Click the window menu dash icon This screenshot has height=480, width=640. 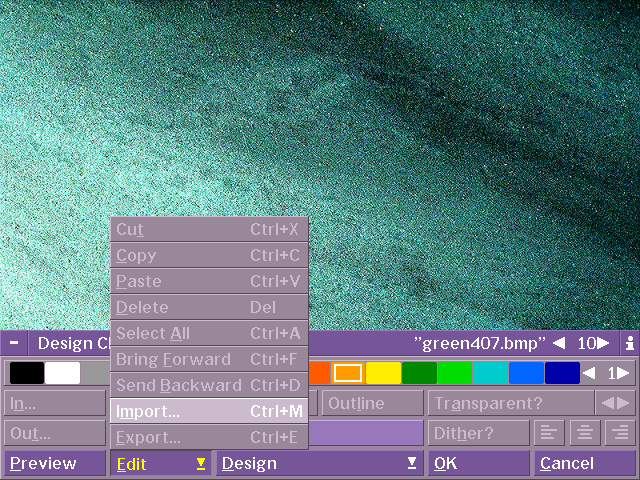coord(14,343)
